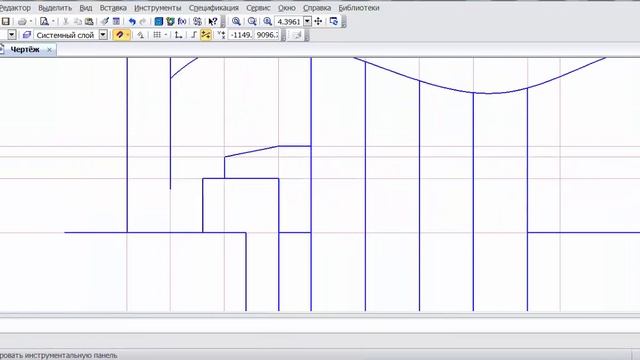
Task: Open the zoom scale dropdown arrow
Action: coord(307,22)
